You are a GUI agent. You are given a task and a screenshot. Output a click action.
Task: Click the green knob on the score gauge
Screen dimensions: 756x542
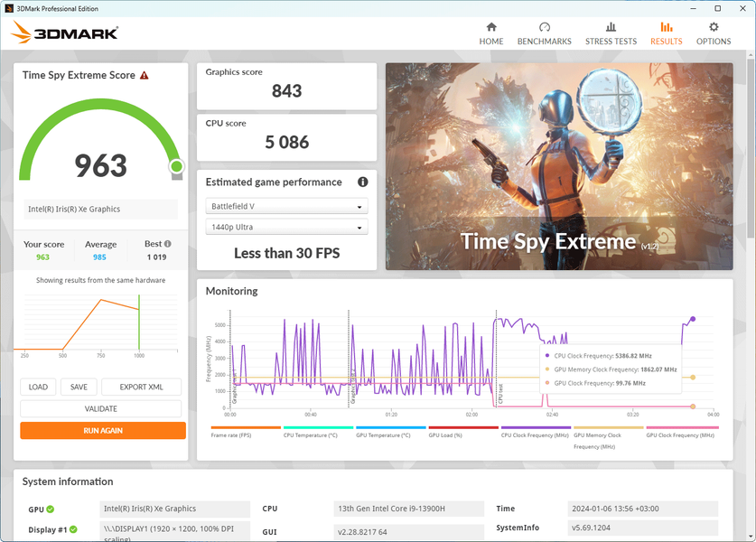pyautogui.click(x=176, y=166)
